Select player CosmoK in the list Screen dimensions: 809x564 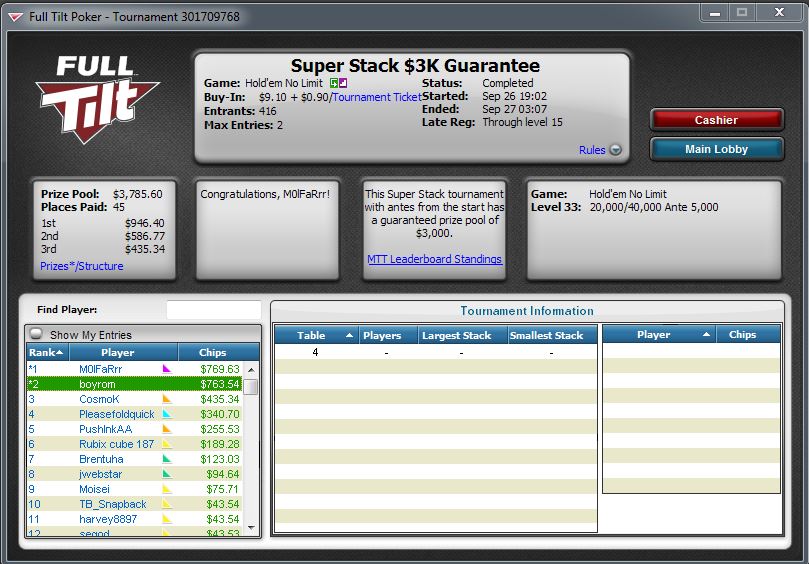134,399
